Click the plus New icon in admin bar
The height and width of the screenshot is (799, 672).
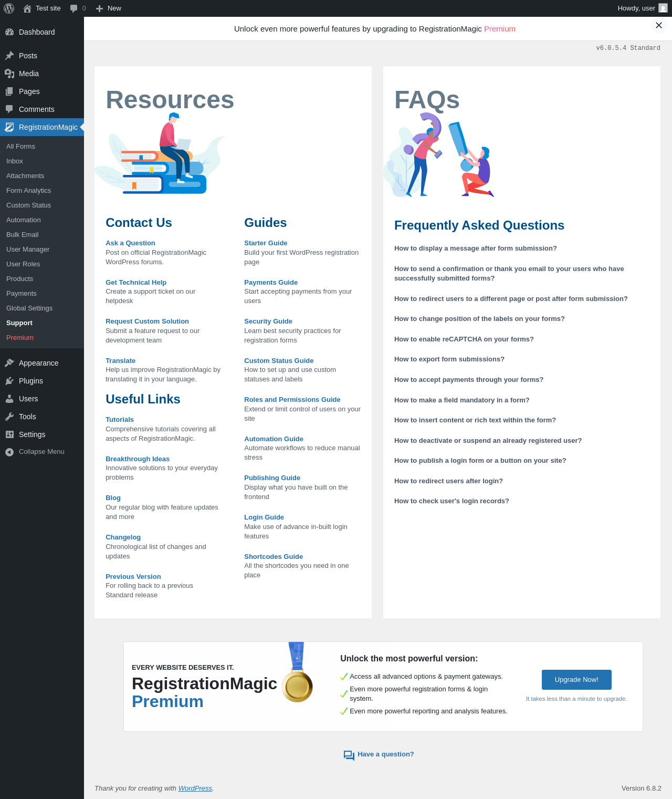click(x=99, y=8)
